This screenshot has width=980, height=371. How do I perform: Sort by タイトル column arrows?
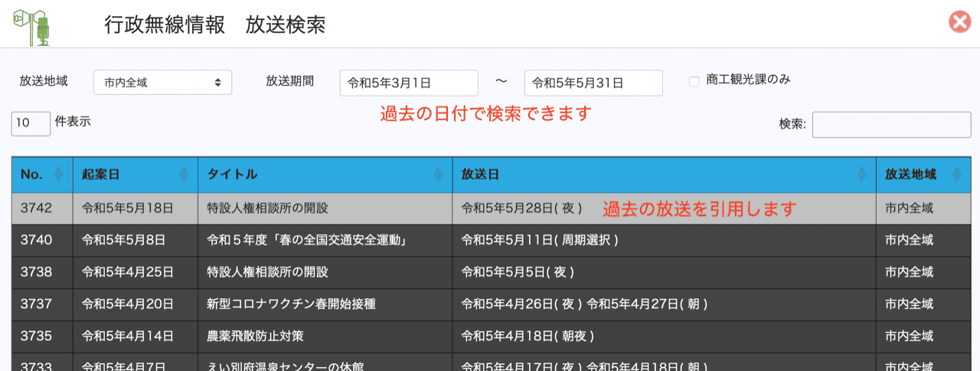pos(438,175)
